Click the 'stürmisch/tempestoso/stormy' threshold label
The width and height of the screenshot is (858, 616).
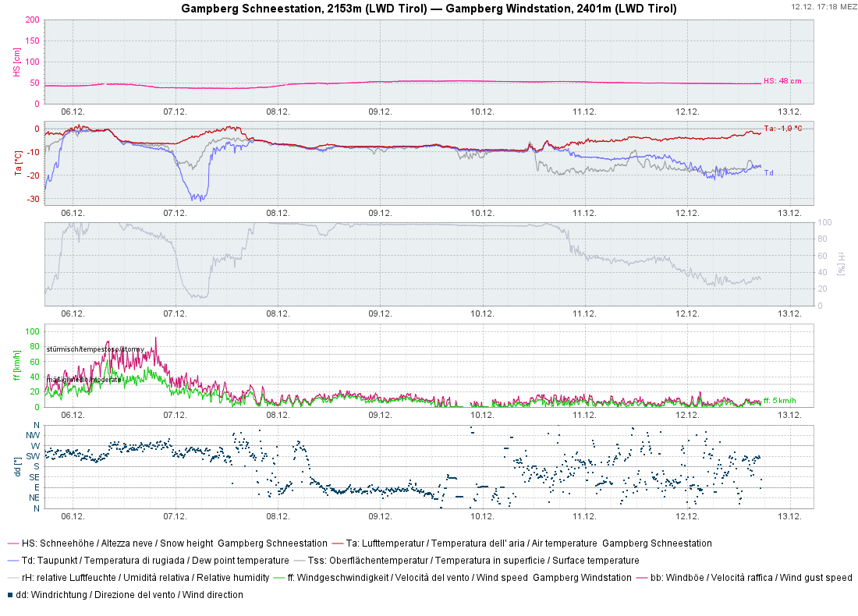(94, 349)
